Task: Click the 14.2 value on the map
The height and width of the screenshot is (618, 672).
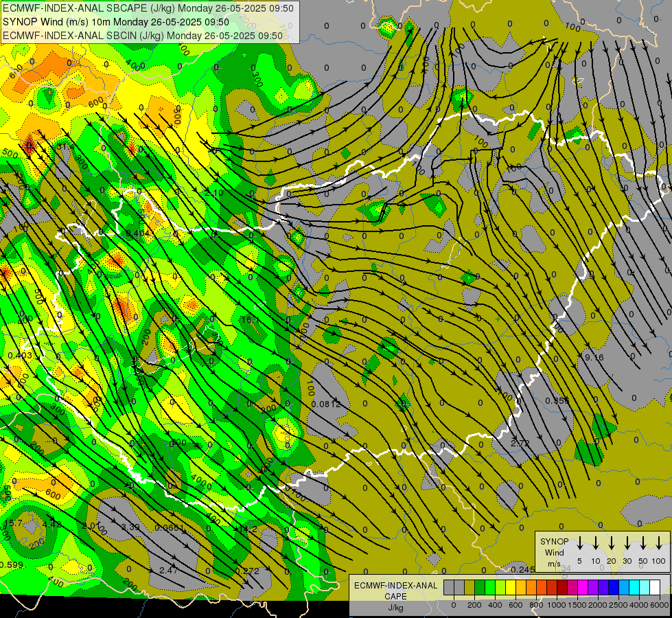Action: (x=248, y=529)
